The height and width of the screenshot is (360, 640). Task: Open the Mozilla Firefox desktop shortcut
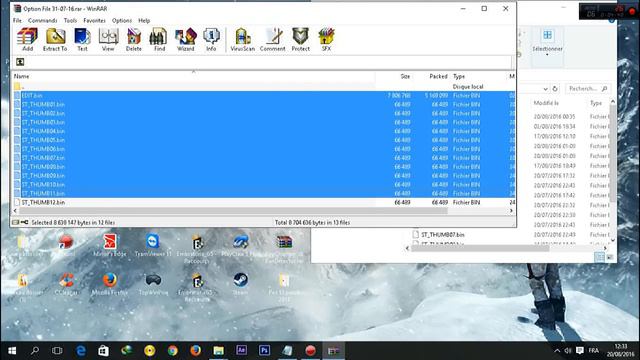point(110,284)
